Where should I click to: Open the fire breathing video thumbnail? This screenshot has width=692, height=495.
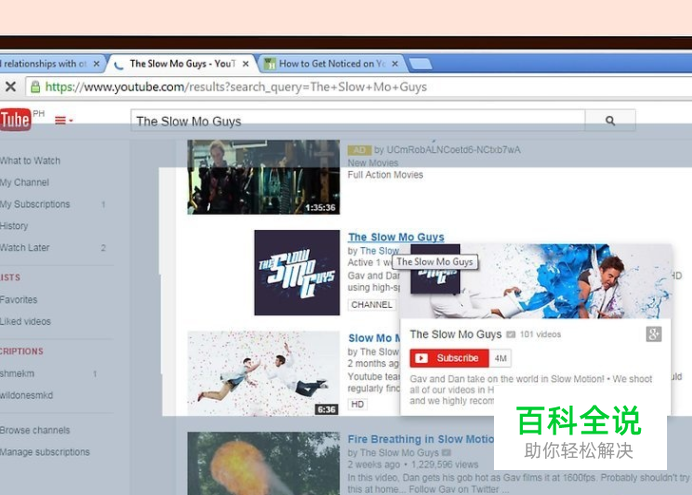pos(263,463)
